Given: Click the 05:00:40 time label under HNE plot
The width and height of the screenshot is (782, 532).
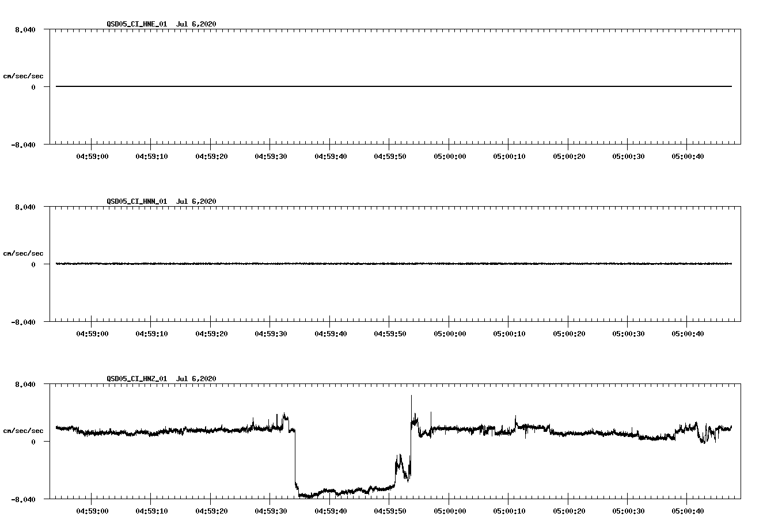Looking at the screenshot, I should [x=689, y=157].
